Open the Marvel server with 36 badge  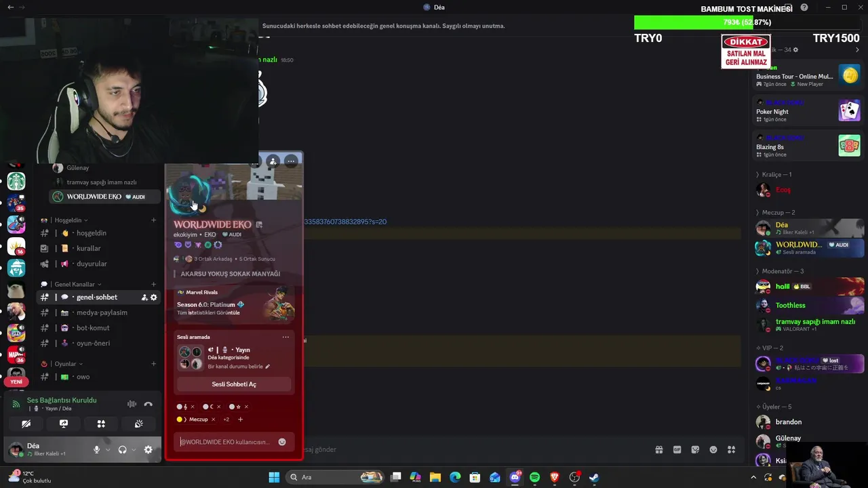point(16,354)
